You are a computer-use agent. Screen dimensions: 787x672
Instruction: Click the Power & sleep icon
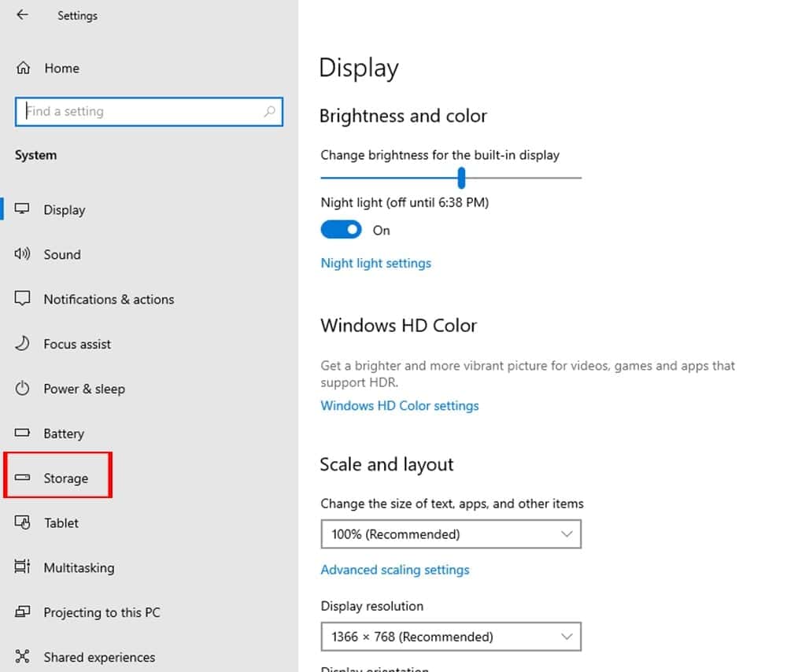(23, 389)
